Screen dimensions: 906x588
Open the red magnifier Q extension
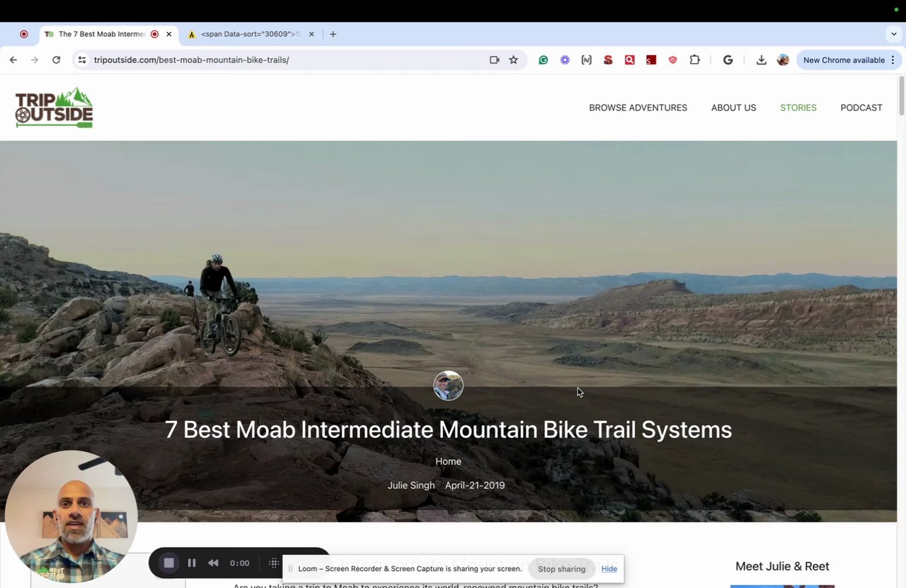629,60
